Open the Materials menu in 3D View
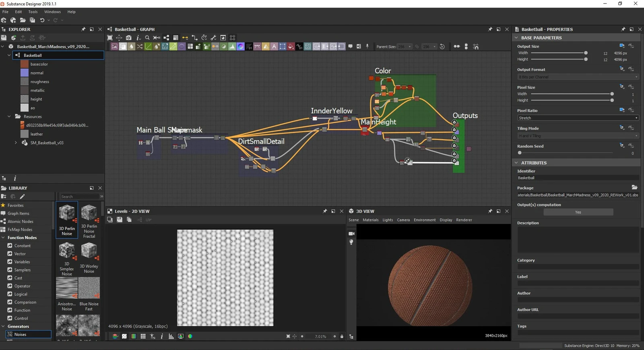Screen dimensions: 644x350 coord(370,220)
